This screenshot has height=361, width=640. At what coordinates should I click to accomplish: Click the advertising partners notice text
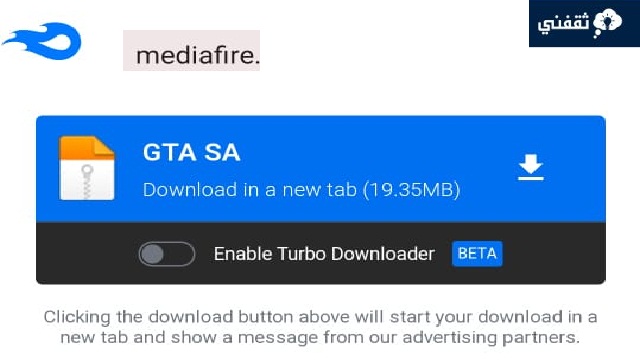320,327
